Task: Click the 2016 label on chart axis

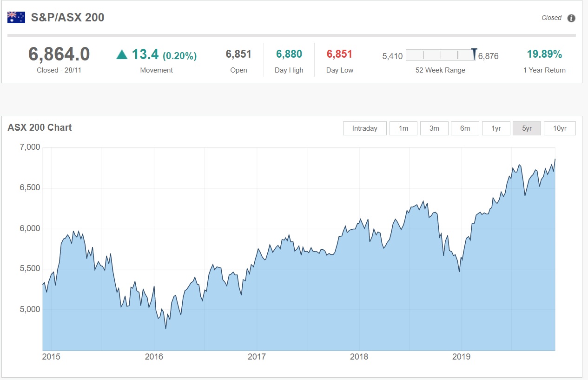Action: tap(154, 357)
